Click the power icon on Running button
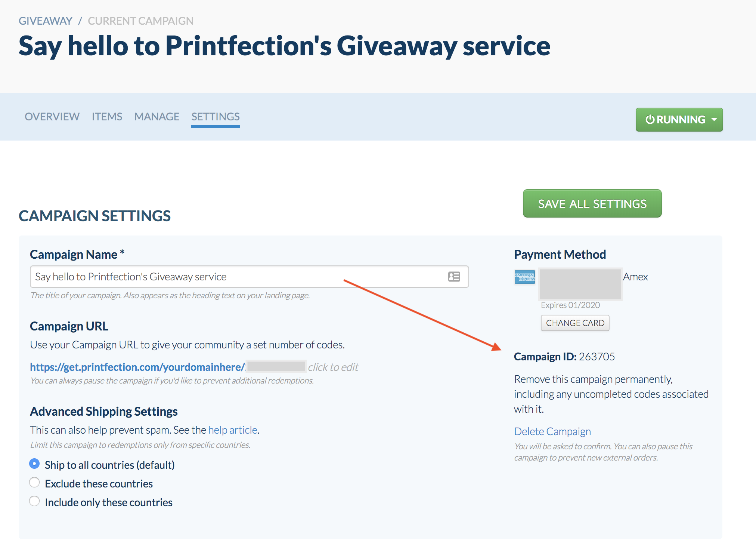This screenshot has width=756, height=554. (650, 119)
